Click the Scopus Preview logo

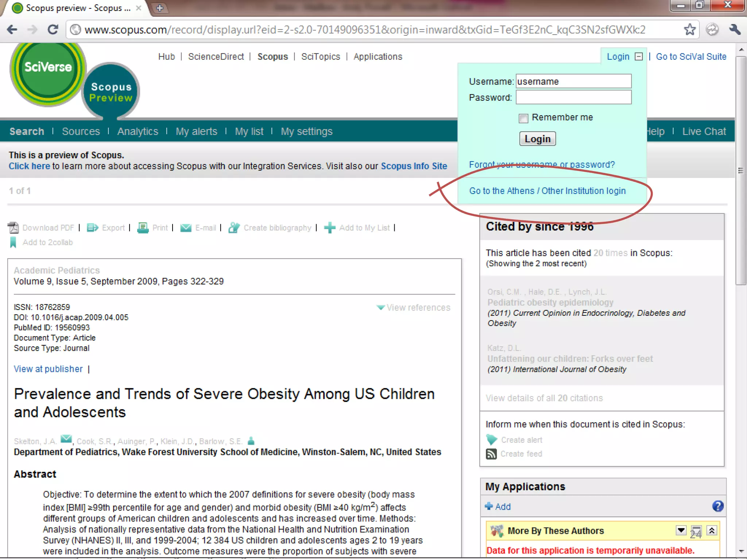(x=111, y=92)
